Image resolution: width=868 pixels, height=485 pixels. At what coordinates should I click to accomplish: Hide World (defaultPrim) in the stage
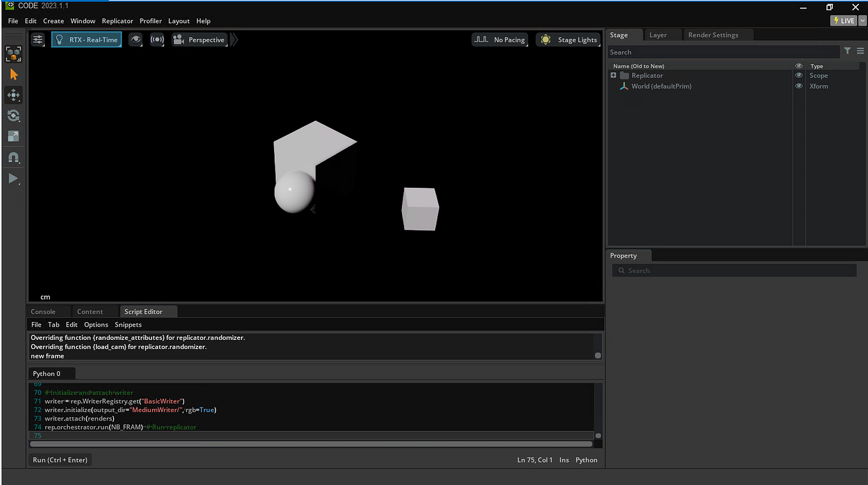[798, 86]
